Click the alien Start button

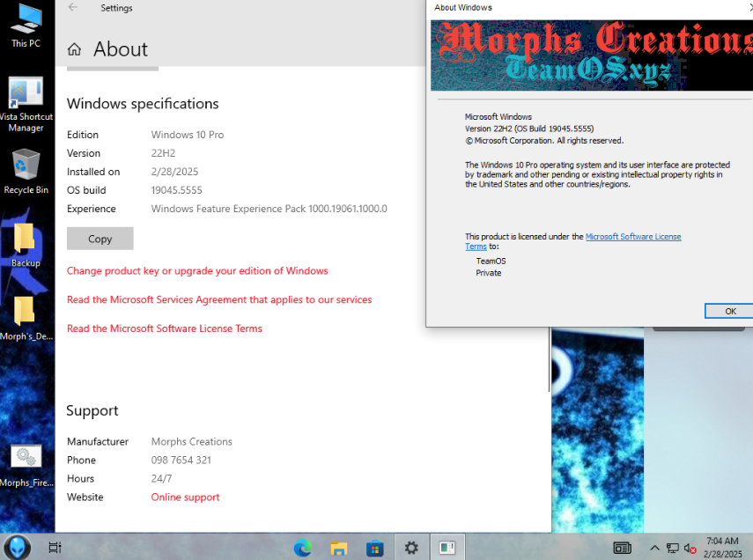(18, 547)
